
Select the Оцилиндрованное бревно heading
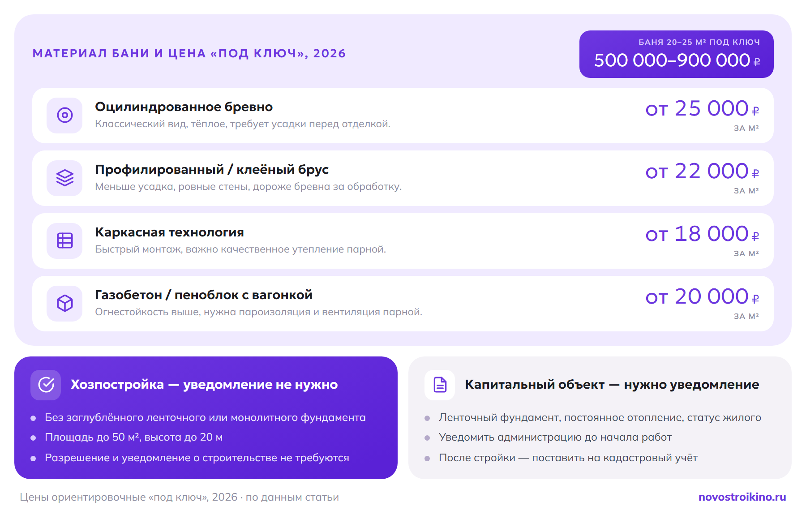click(x=184, y=107)
